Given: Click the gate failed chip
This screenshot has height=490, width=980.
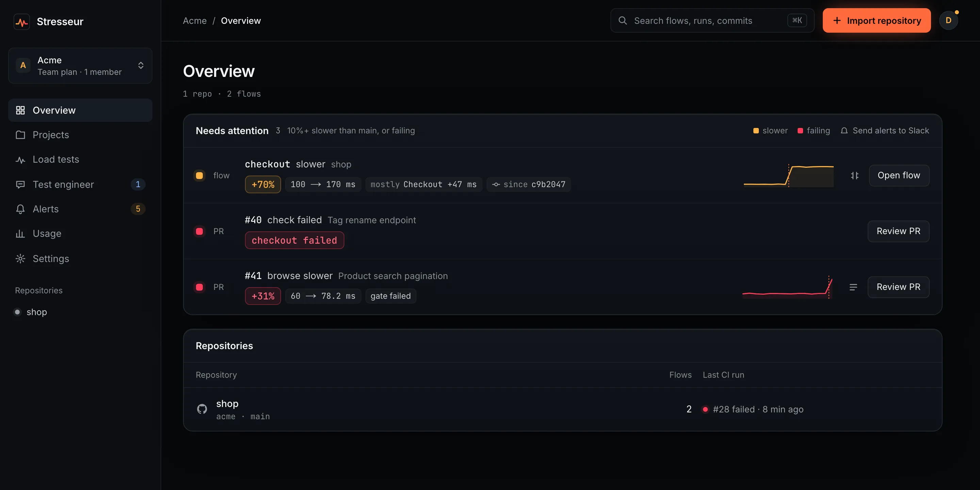Looking at the screenshot, I should 391,296.
